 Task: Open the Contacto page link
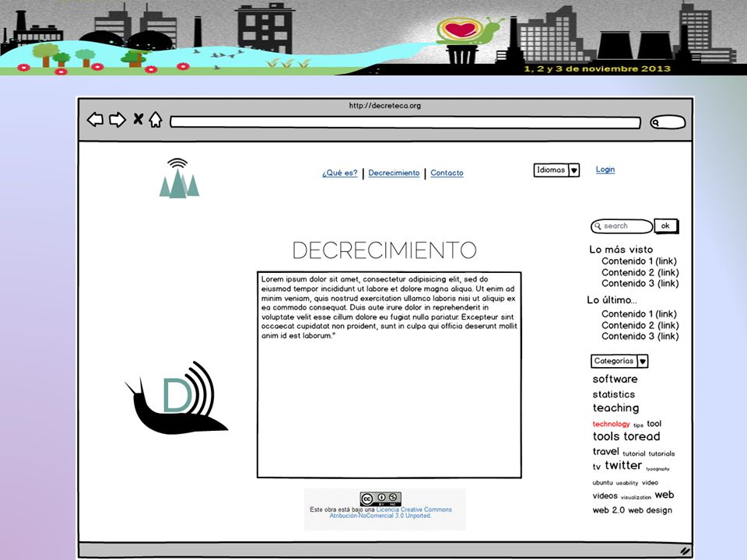[x=447, y=173]
